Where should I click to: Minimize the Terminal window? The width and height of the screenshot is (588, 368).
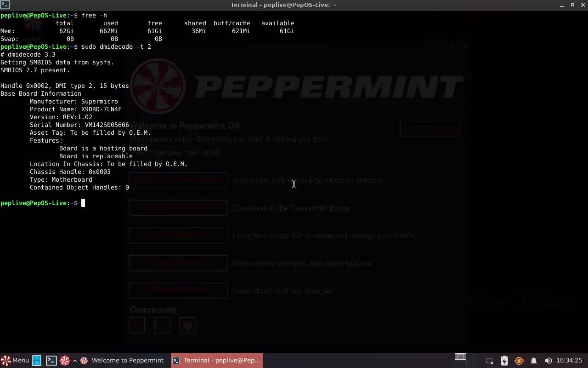click(562, 5)
